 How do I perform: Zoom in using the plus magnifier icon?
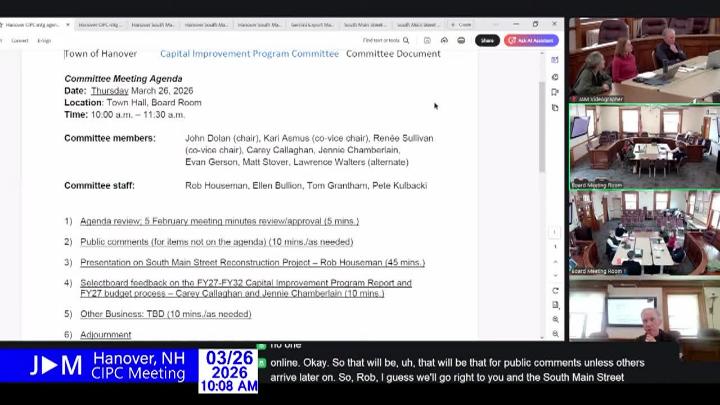pyautogui.click(x=556, y=320)
